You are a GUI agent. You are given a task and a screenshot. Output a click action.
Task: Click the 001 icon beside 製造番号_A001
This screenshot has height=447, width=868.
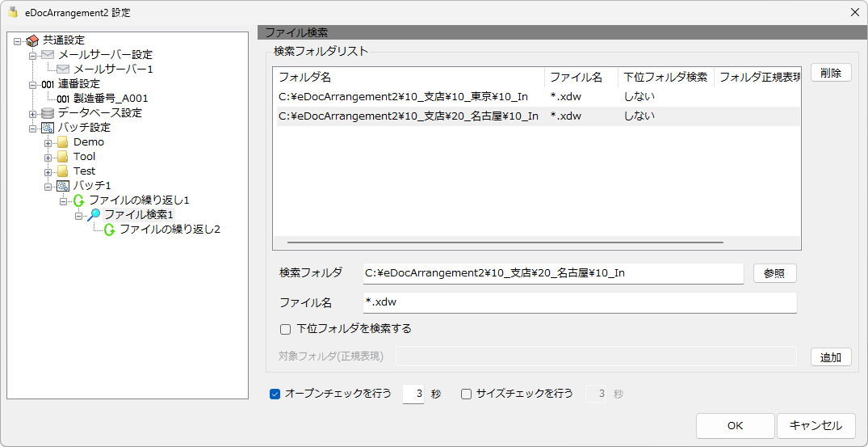click(x=64, y=99)
